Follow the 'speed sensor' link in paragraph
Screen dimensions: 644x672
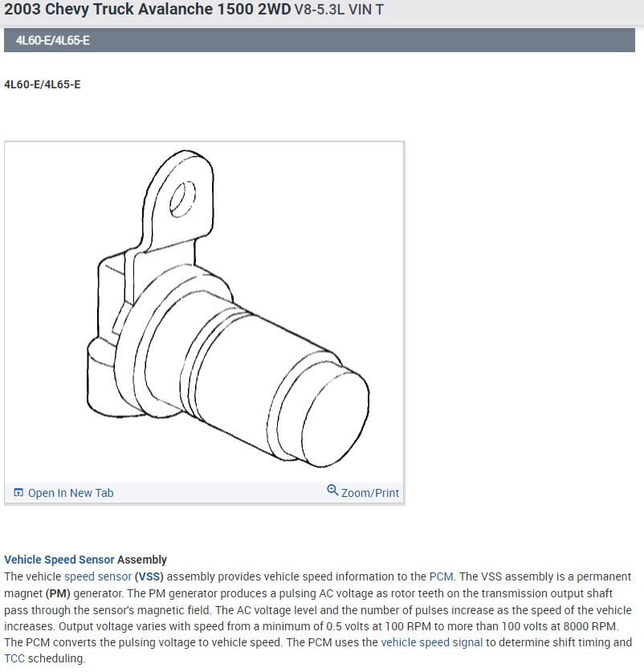point(98,576)
